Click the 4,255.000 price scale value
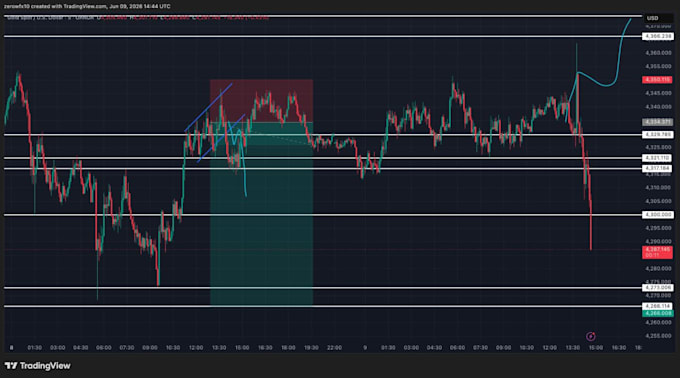 [x=658, y=336]
